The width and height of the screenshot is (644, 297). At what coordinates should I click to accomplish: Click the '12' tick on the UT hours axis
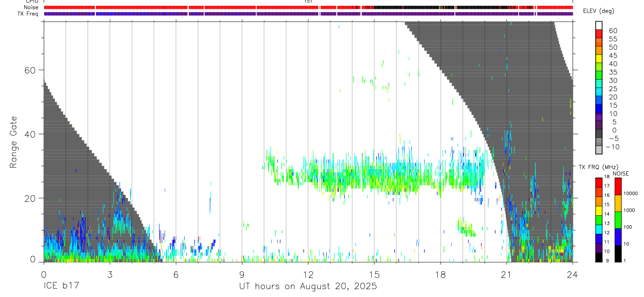tap(308, 274)
